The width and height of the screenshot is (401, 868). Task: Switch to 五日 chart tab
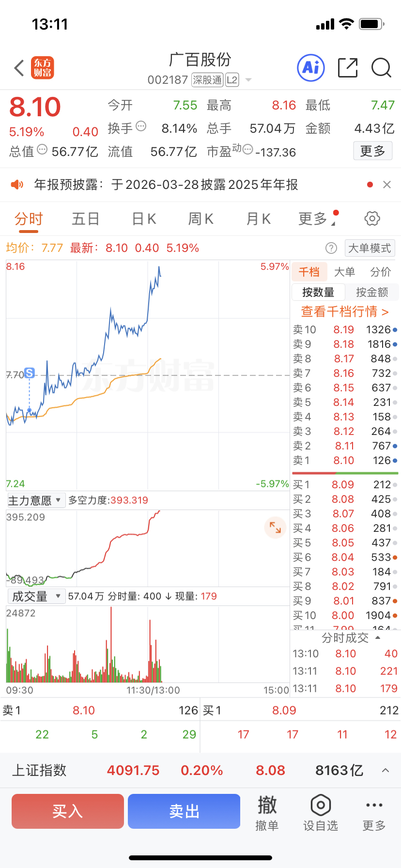[86, 219]
